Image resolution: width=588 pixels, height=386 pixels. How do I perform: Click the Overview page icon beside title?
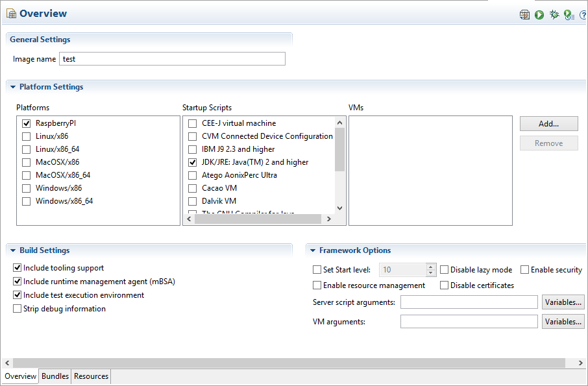tap(11, 14)
